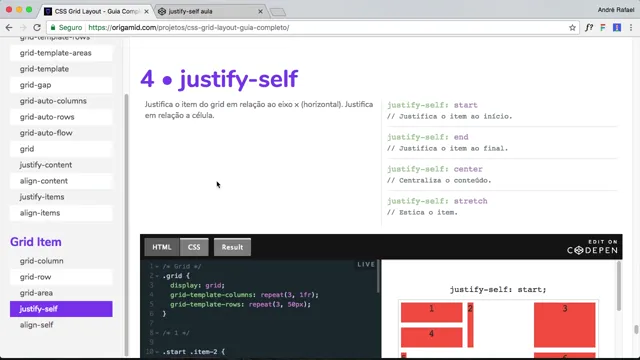The width and height of the screenshot is (640, 360).
Task: Open the fonts extension icon
Action: pyautogui.click(x=589, y=28)
